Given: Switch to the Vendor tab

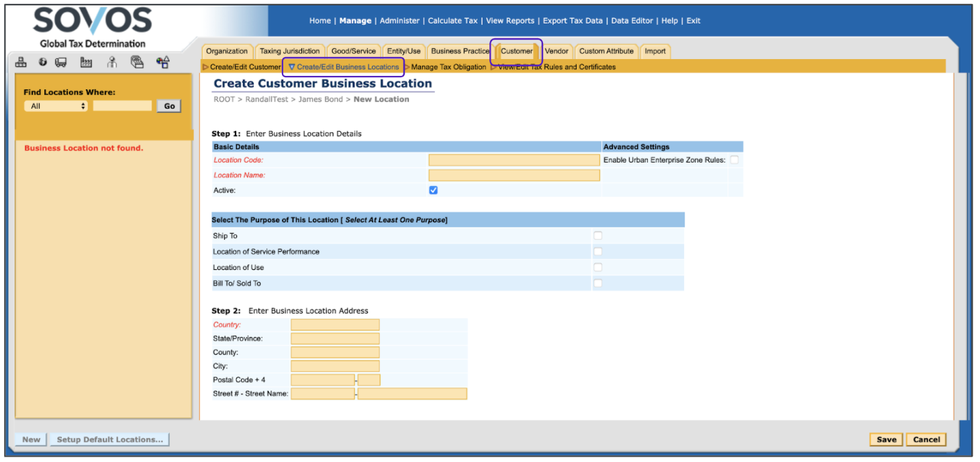Looking at the screenshot, I should [556, 51].
